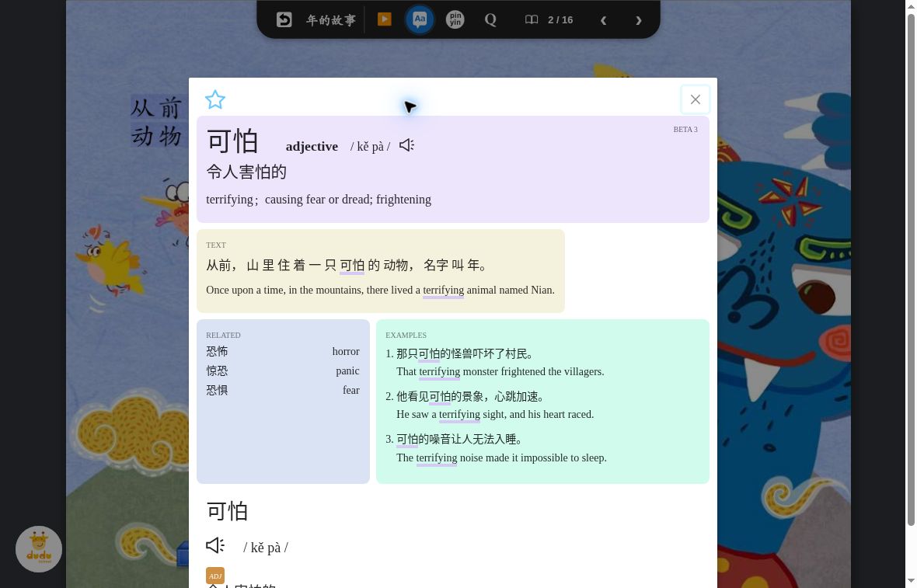Click the ADJ tag badge
This screenshot has height=588, width=917.
pos(214,576)
